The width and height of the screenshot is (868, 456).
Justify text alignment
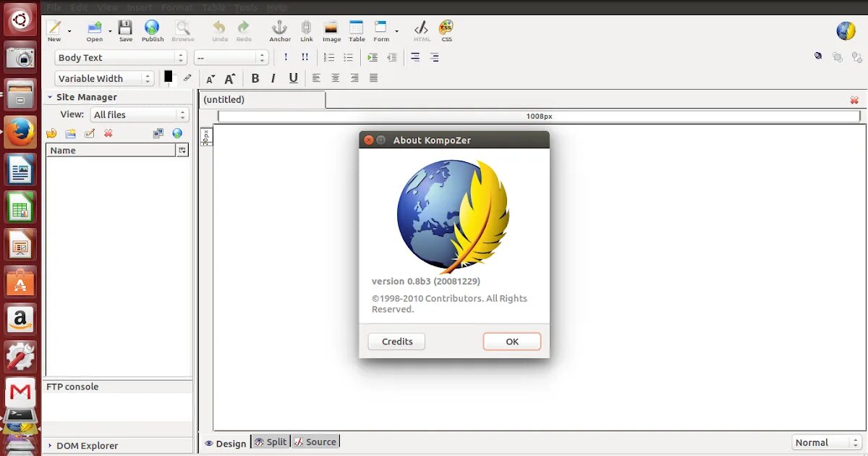point(373,78)
